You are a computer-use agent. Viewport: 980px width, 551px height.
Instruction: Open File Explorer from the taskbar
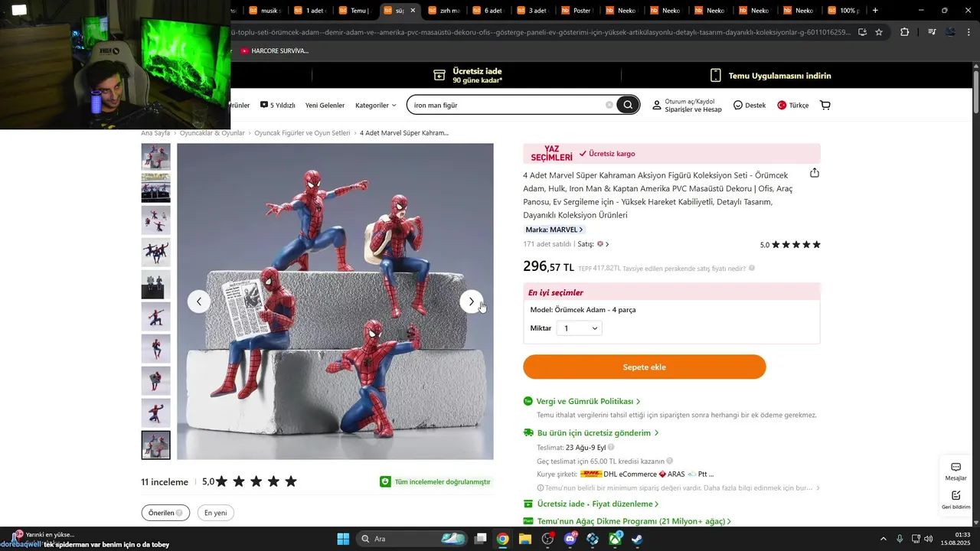(x=525, y=539)
